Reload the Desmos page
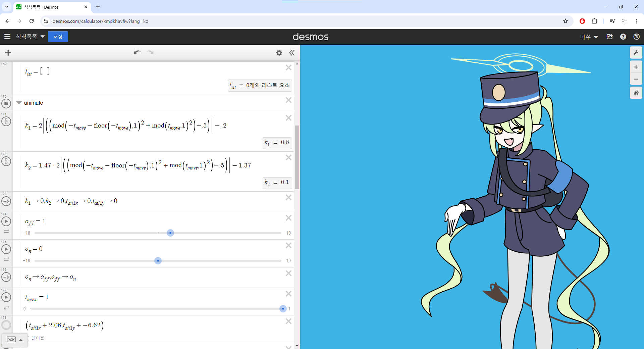Image resolution: width=644 pixels, height=349 pixels. (32, 21)
